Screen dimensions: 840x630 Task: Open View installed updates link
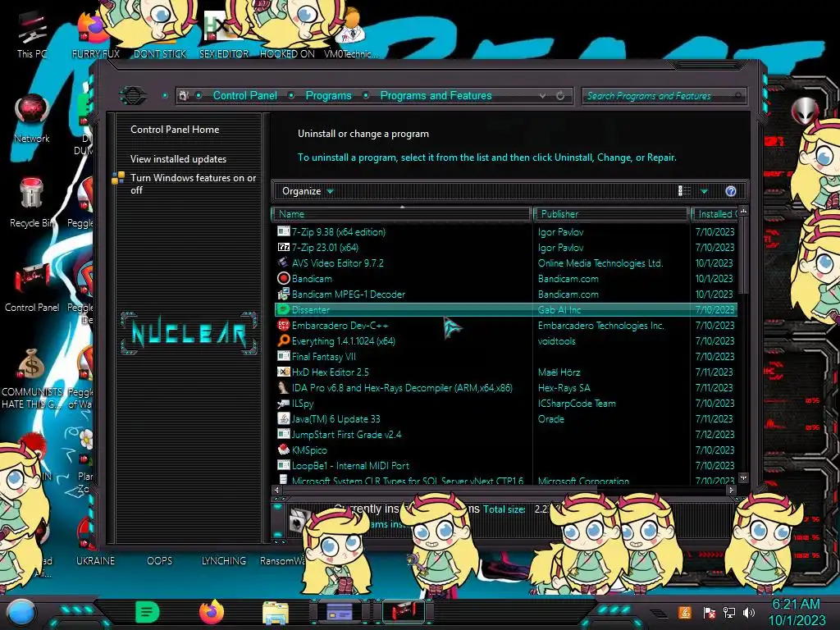tap(178, 159)
